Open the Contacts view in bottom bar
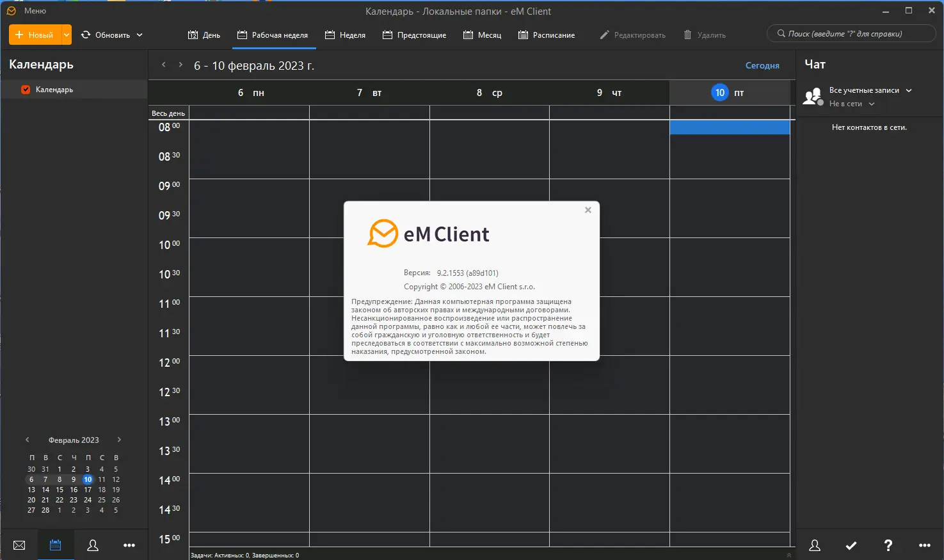The image size is (944, 560). [x=93, y=545]
